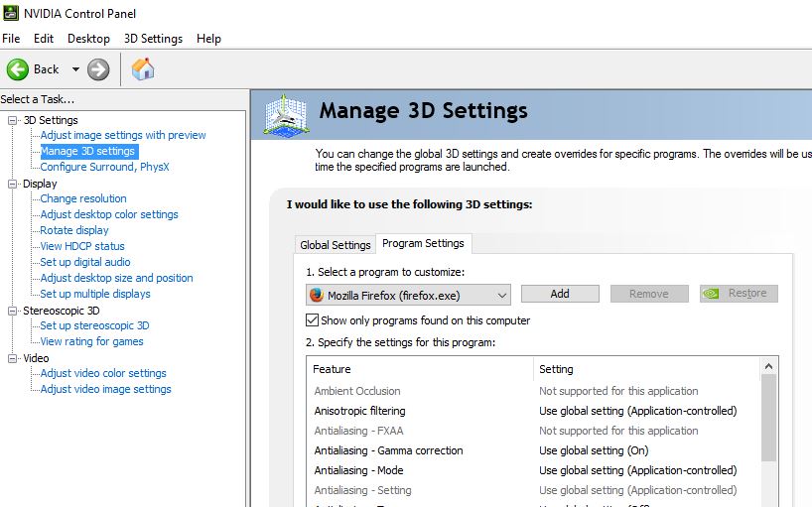The image size is (812, 507).
Task: Click the NVIDIA logo on Restore button
Action: click(x=711, y=294)
